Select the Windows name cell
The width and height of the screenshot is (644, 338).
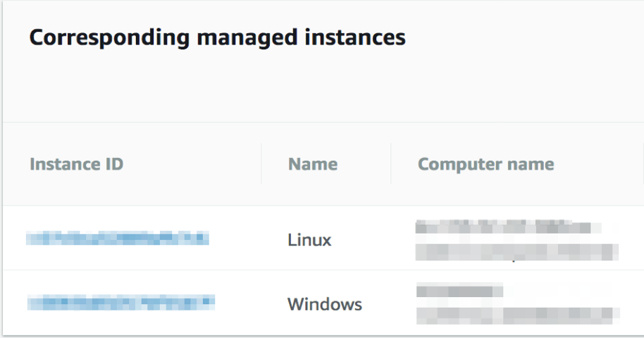[x=324, y=304]
